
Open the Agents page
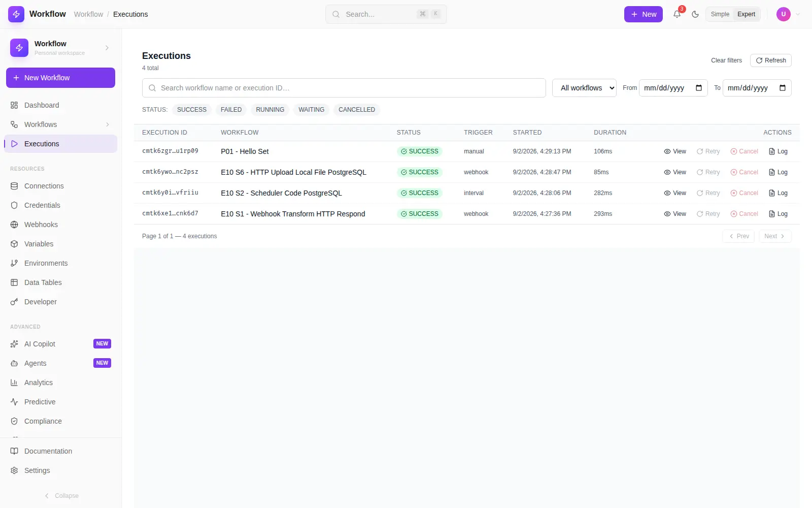60,363
